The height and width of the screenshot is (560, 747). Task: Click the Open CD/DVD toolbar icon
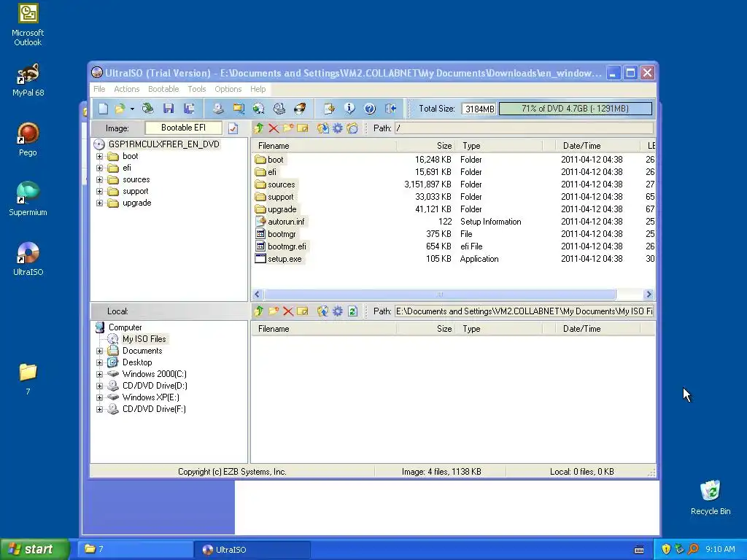(148, 109)
